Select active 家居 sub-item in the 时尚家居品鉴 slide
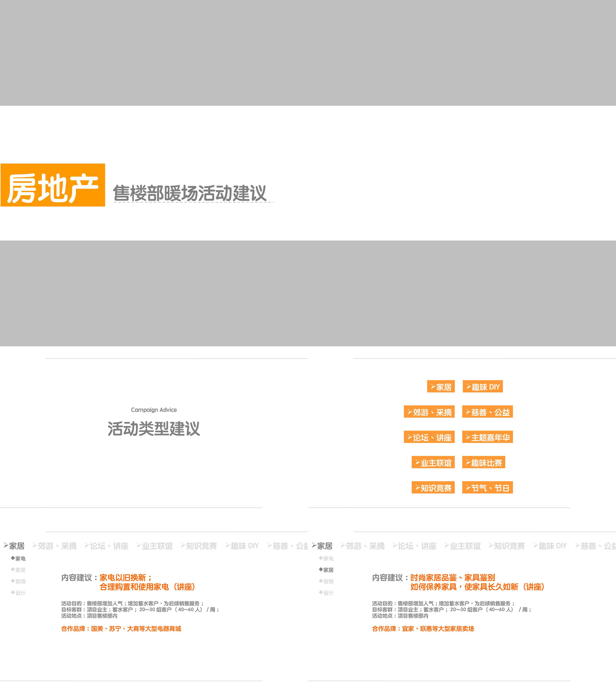 [326, 570]
